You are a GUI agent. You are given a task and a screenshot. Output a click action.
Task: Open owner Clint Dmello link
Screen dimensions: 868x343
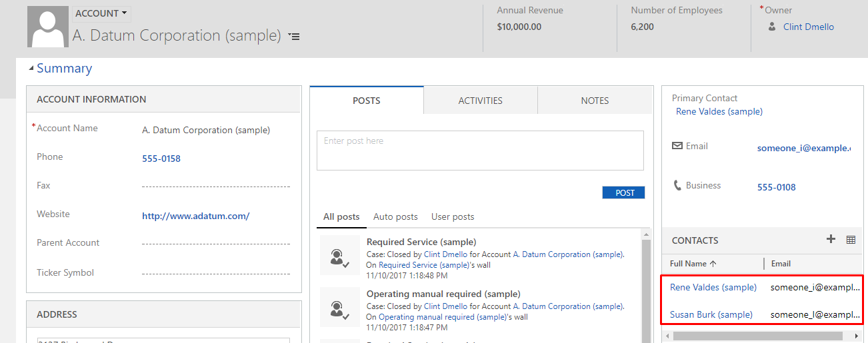pos(808,27)
